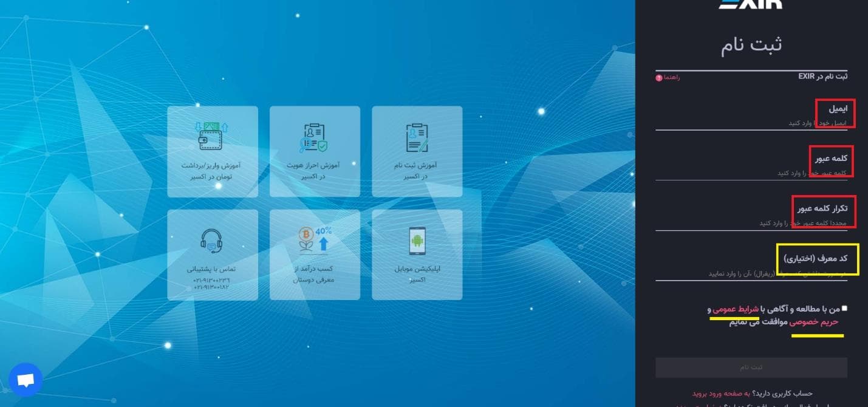Click card text آموزش احراز هویت در اکسیر
Screen dimensions: 868x407
pos(315,171)
